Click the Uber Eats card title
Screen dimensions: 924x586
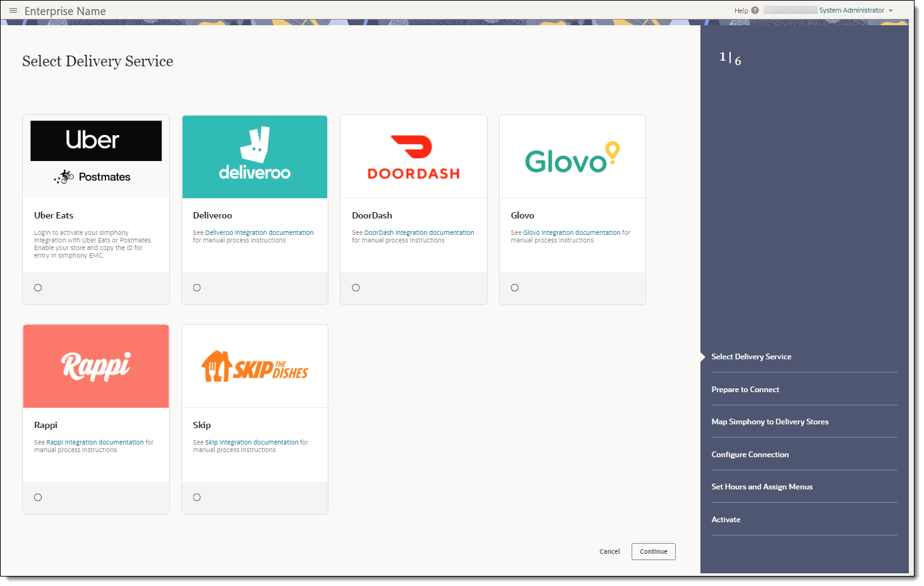54,215
